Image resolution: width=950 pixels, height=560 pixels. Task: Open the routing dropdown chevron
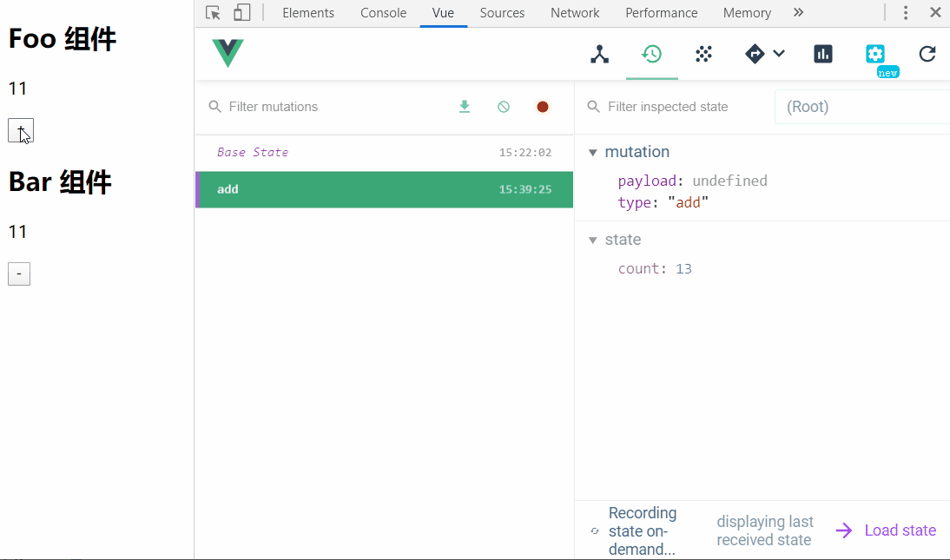point(779,54)
